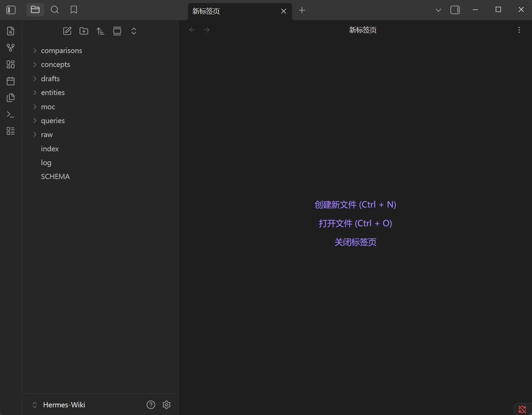Open the quick switcher ribbon icon
This screenshot has width=532, height=415.
click(x=11, y=31)
